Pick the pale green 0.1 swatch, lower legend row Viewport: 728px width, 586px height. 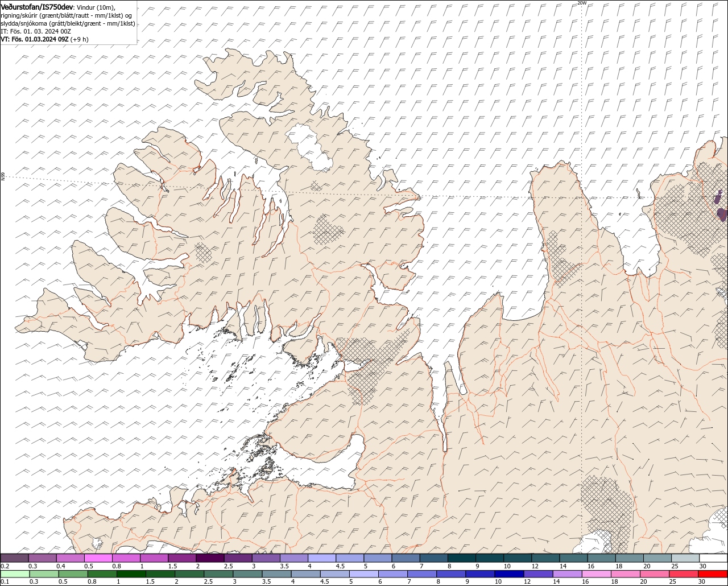pos(15,574)
